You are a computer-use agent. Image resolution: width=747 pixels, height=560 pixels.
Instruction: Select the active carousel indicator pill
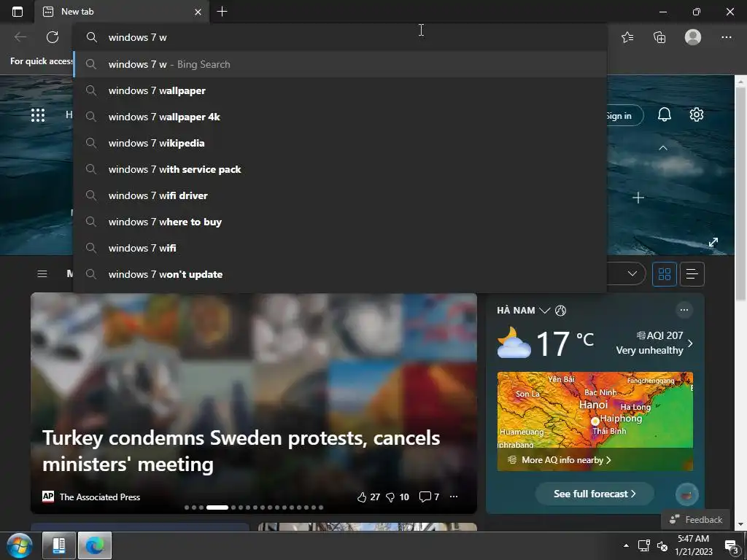217,507
